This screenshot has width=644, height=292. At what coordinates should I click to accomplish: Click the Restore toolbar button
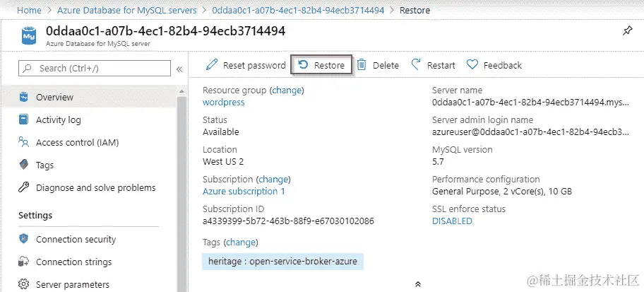point(321,65)
